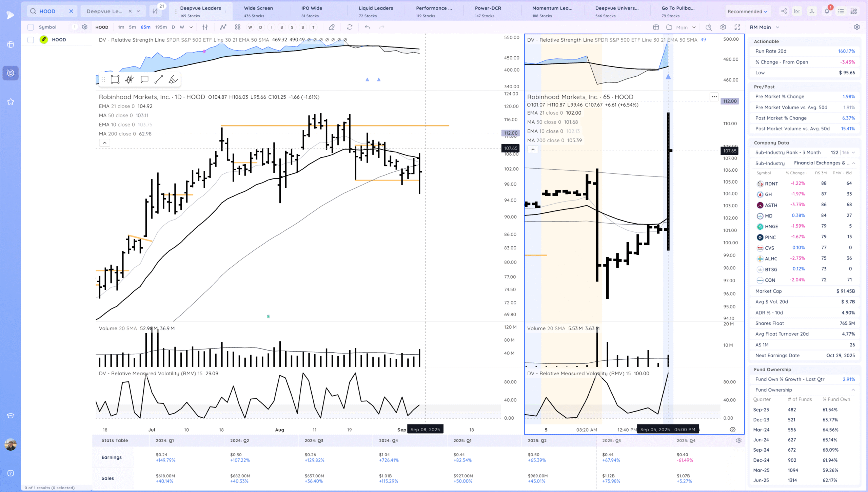The height and width of the screenshot is (492, 868).
Task: Switch to list view icon in top bar
Action: (x=841, y=11)
